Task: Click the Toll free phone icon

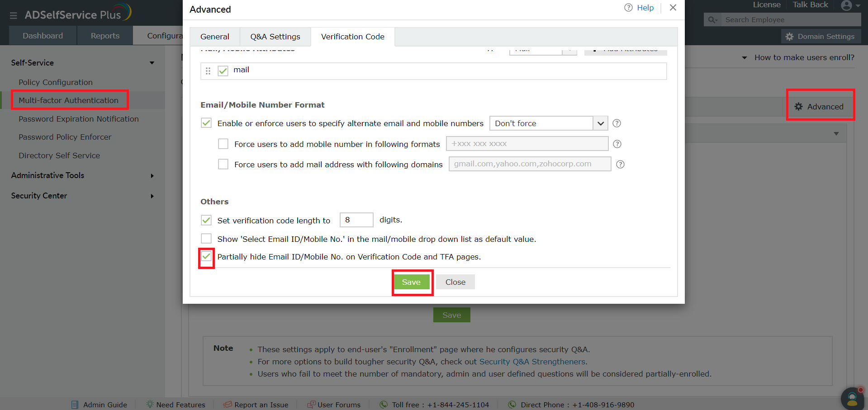Action: tap(384, 405)
